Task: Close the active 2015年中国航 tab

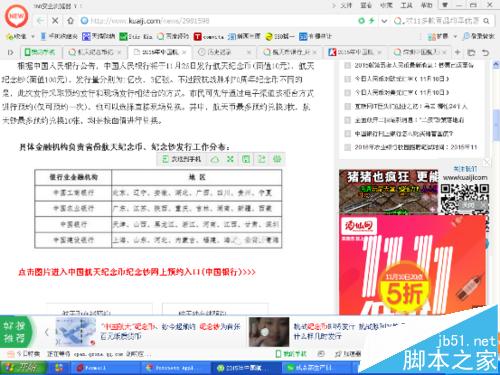Action: 184,52
